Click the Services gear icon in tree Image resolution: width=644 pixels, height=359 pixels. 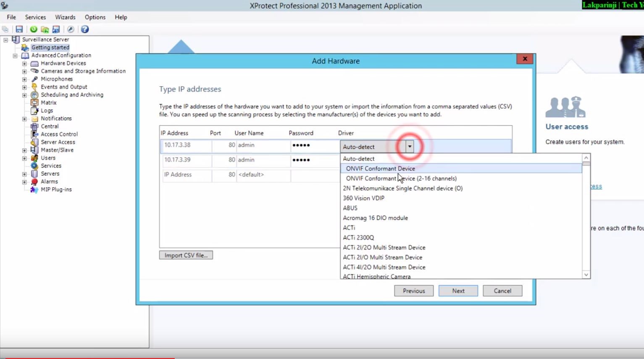[x=34, y=166]
